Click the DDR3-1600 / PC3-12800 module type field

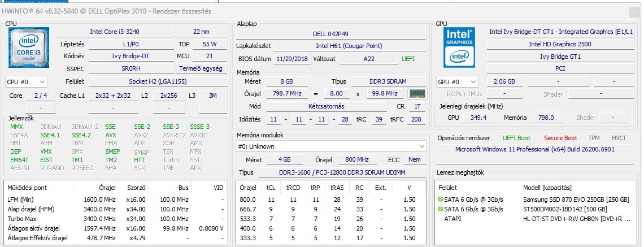click(x=342, y=172)
